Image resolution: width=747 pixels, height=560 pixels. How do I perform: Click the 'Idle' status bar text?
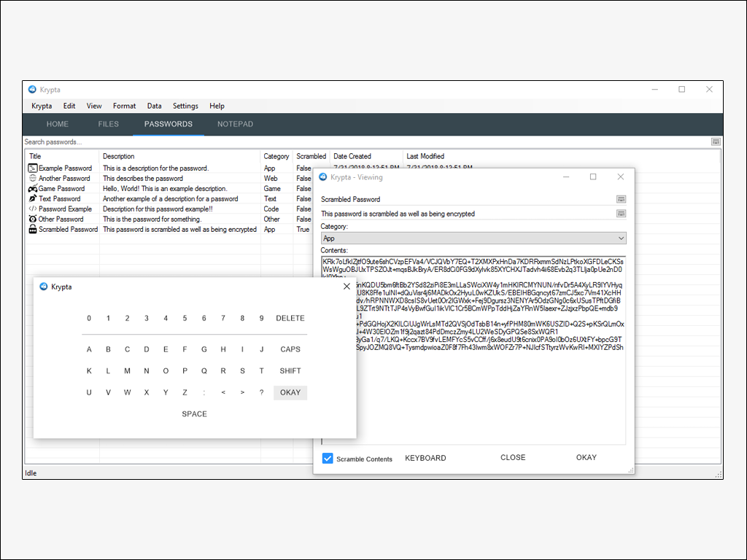pyautogui.click(x=31, y=472)
